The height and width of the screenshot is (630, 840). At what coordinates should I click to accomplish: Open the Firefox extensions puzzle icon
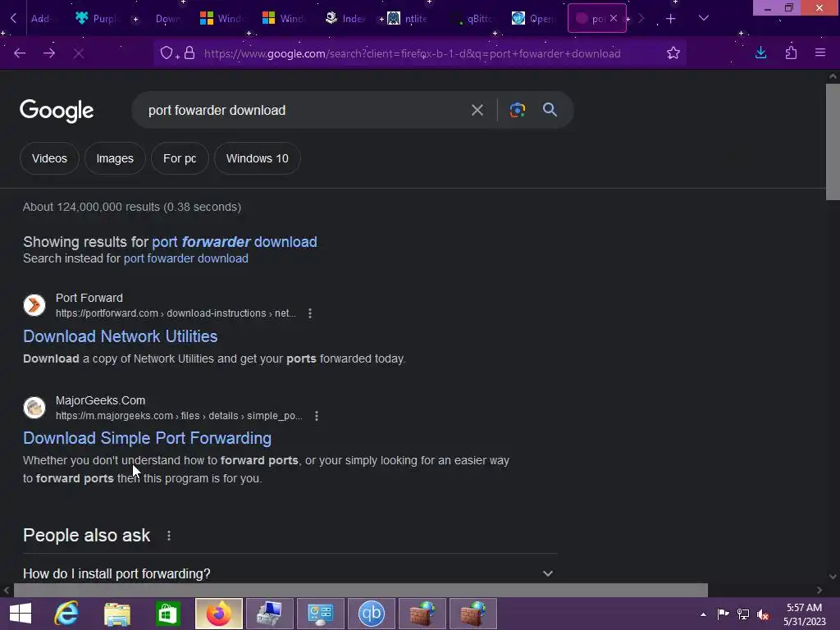(x=791, y=52)
